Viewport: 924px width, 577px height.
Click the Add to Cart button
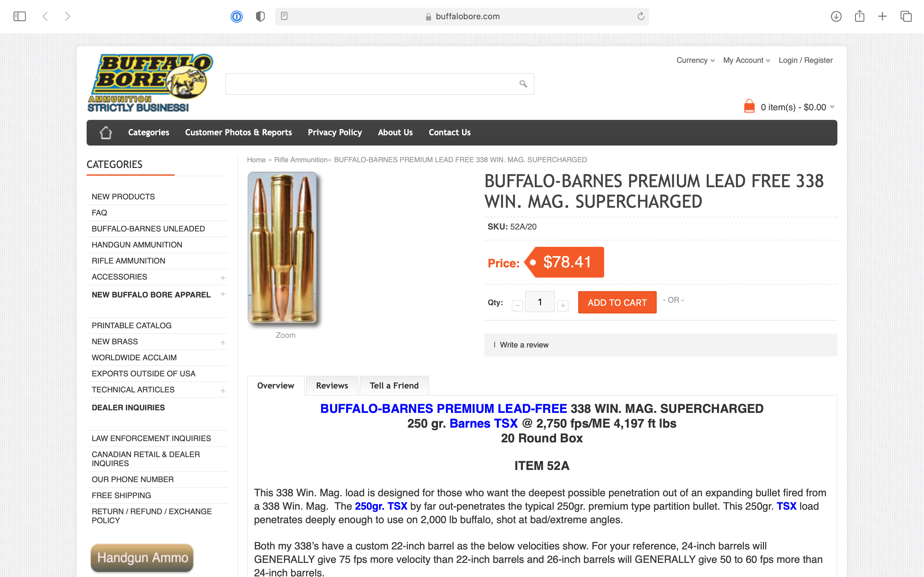click(617, 302)
